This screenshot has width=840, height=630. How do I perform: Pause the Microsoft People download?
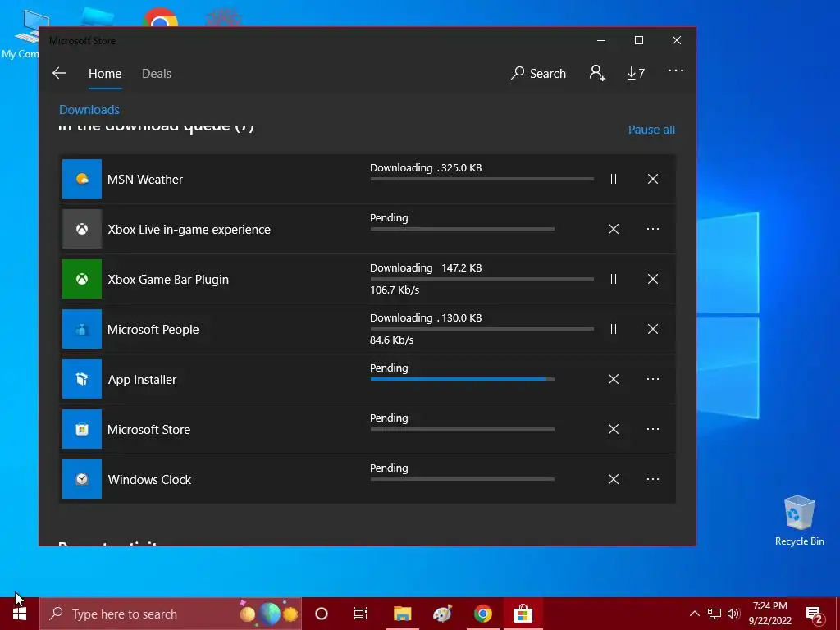(x=614, y=329)
